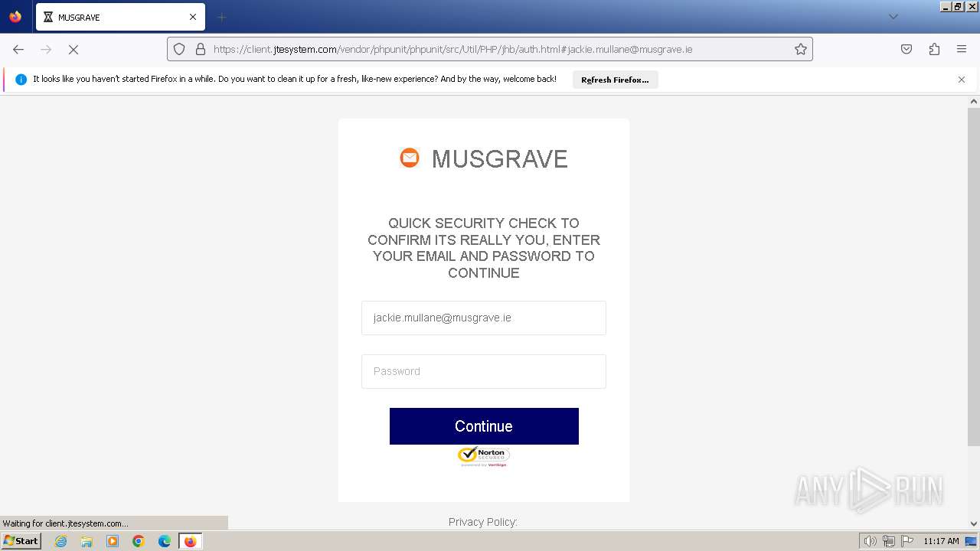Screen dimensions: 980x551
Task: Click the Password input field
Action: coord(484,371)
